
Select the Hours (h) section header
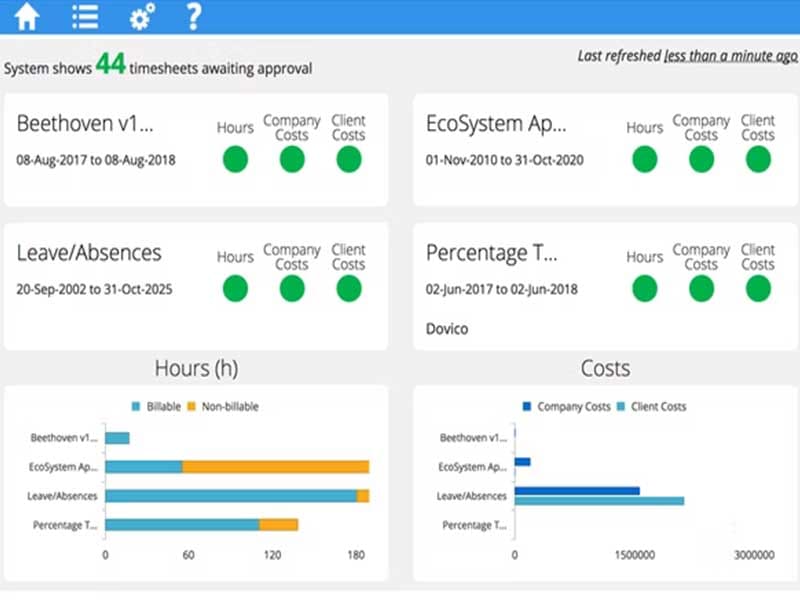click(x=195, y=368)
